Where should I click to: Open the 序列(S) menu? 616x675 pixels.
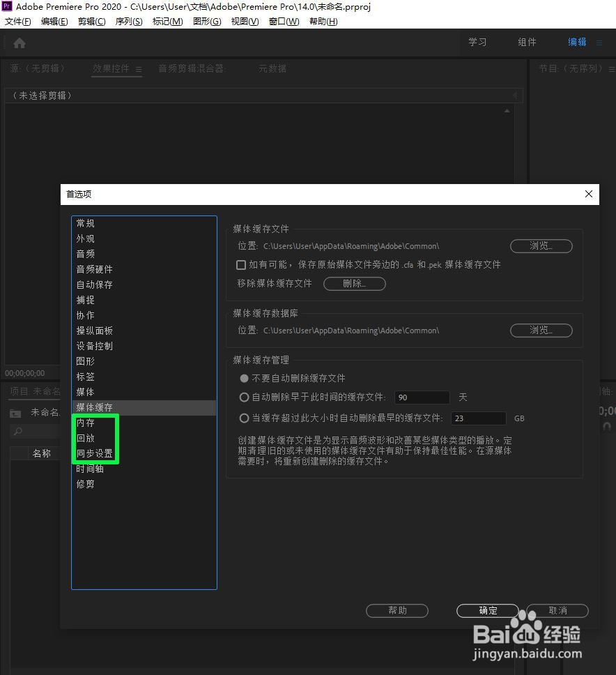pos(129,22)
